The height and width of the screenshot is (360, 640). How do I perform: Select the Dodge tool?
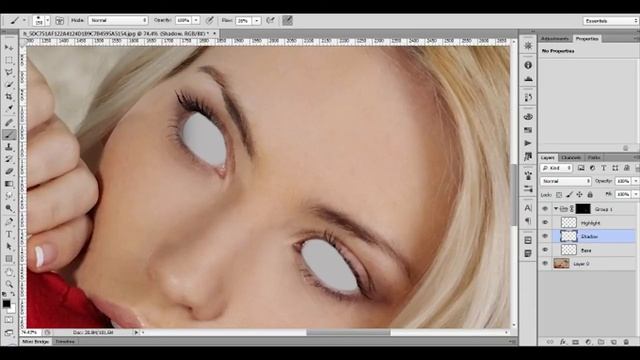click(9, 208)
